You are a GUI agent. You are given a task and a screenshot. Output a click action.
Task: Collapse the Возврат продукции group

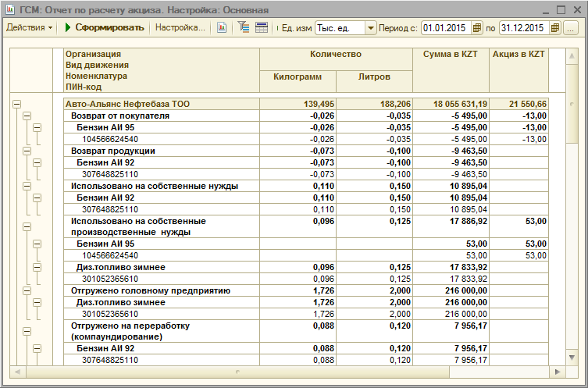coord(27,151)
